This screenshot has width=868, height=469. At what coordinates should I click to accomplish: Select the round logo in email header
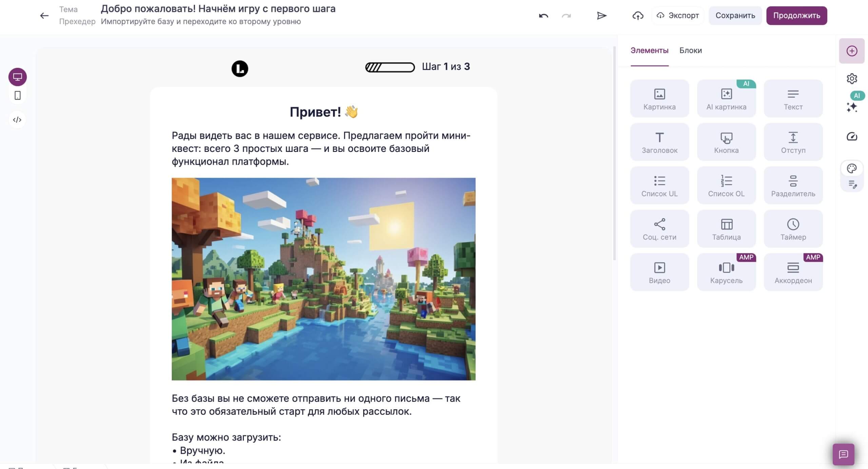240,69
